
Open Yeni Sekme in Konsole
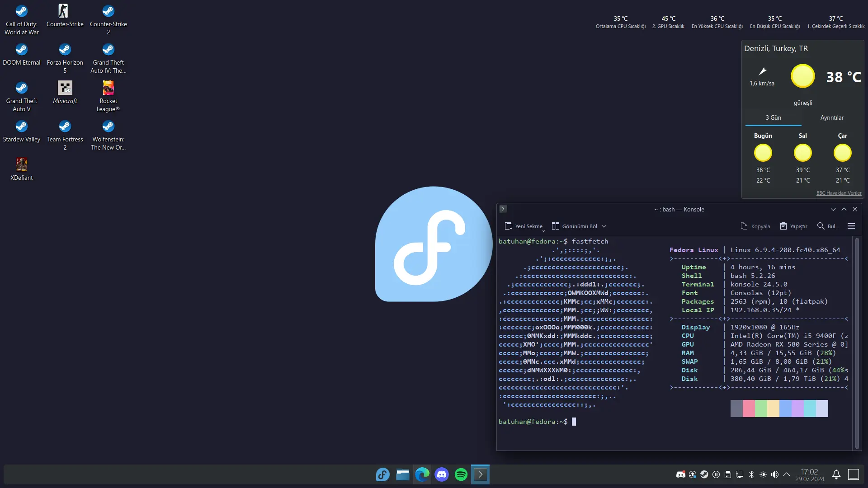tap(524, 226)
